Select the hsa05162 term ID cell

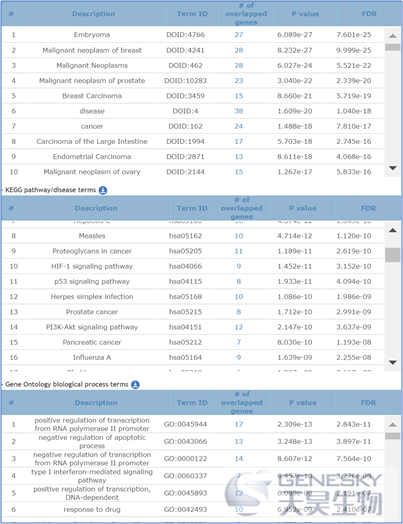pos(185,236)
